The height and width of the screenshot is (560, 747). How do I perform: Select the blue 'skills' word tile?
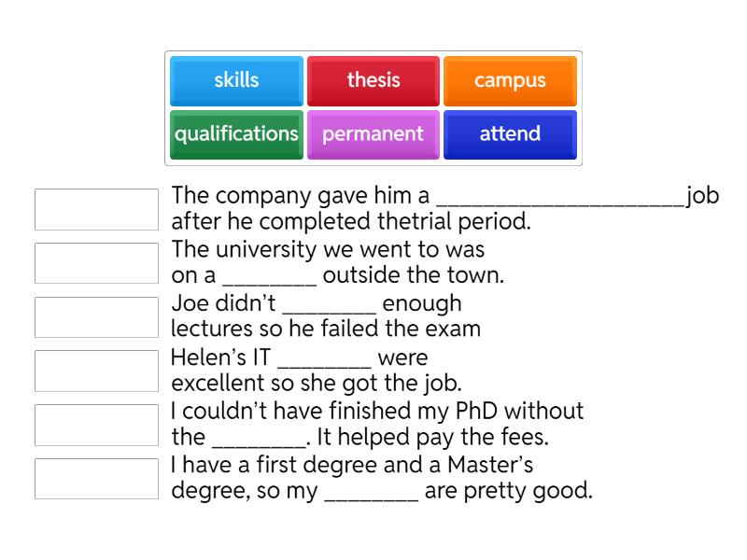(x=236, y=80)
